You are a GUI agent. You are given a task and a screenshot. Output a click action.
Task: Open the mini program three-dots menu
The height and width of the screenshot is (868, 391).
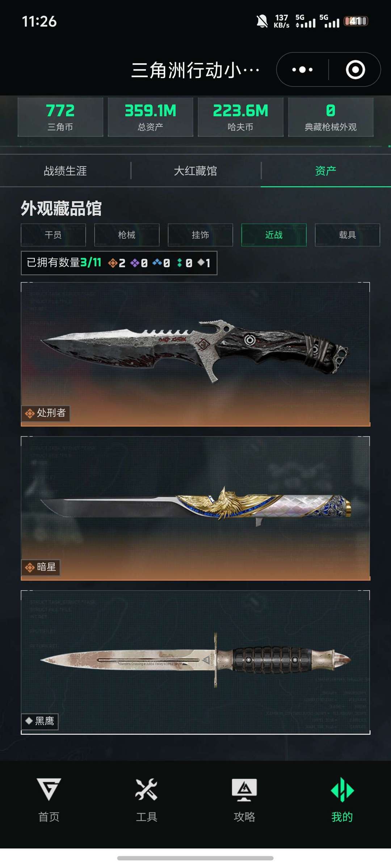[302, 69]
